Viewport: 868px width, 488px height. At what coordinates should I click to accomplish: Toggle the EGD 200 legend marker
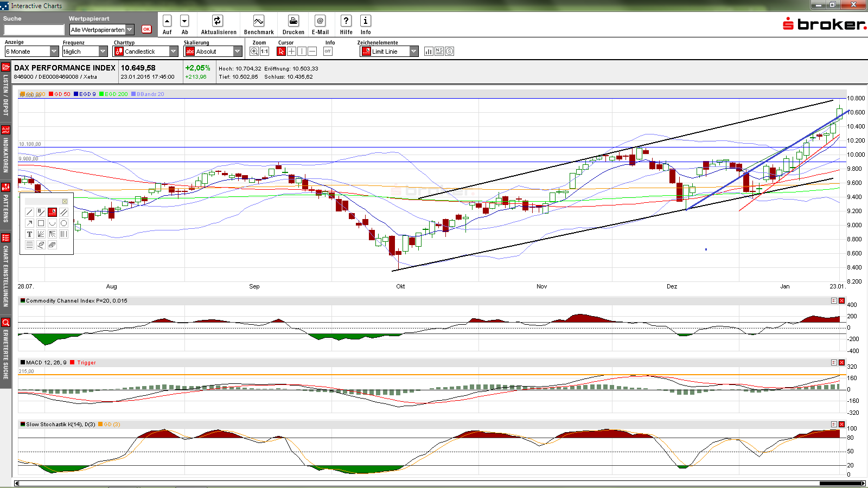tap(101, 94)
